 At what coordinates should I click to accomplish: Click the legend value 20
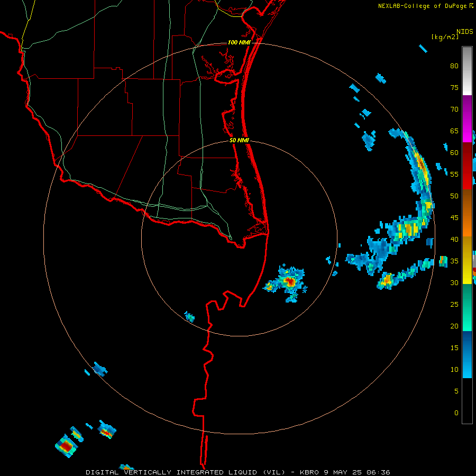coord(454,326)
